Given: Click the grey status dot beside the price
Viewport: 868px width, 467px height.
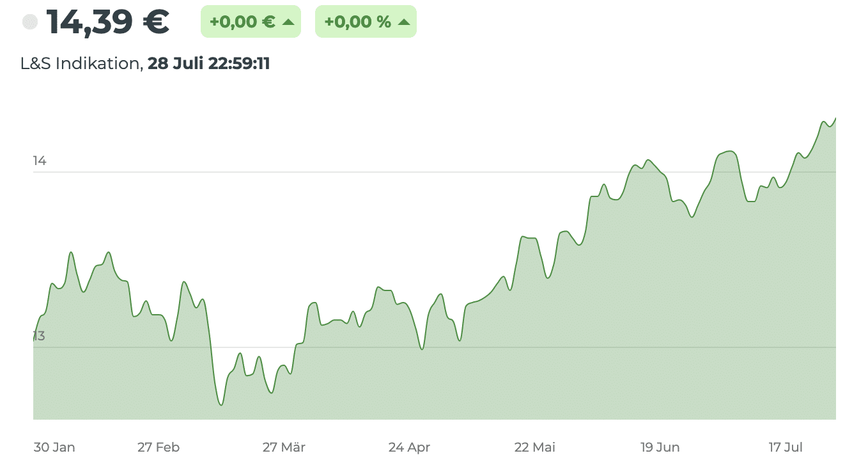Looking at the screenshot, I should [30, 22].
